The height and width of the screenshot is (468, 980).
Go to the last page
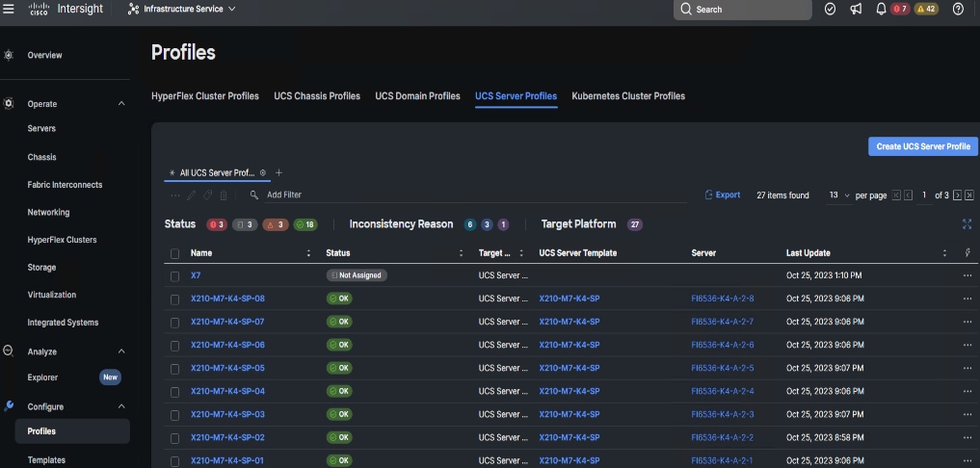(x=969, y=195)
